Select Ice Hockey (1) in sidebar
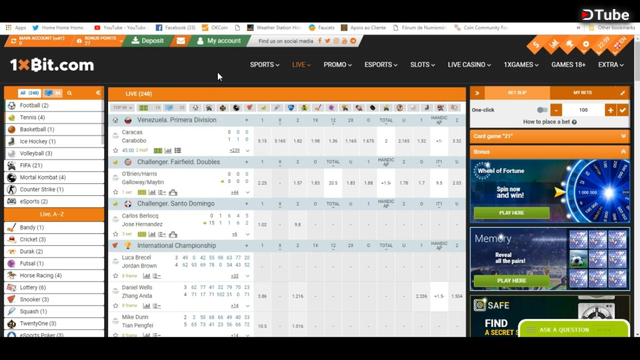This screenshot has height=360, width=640. click(x=54, y=141)
